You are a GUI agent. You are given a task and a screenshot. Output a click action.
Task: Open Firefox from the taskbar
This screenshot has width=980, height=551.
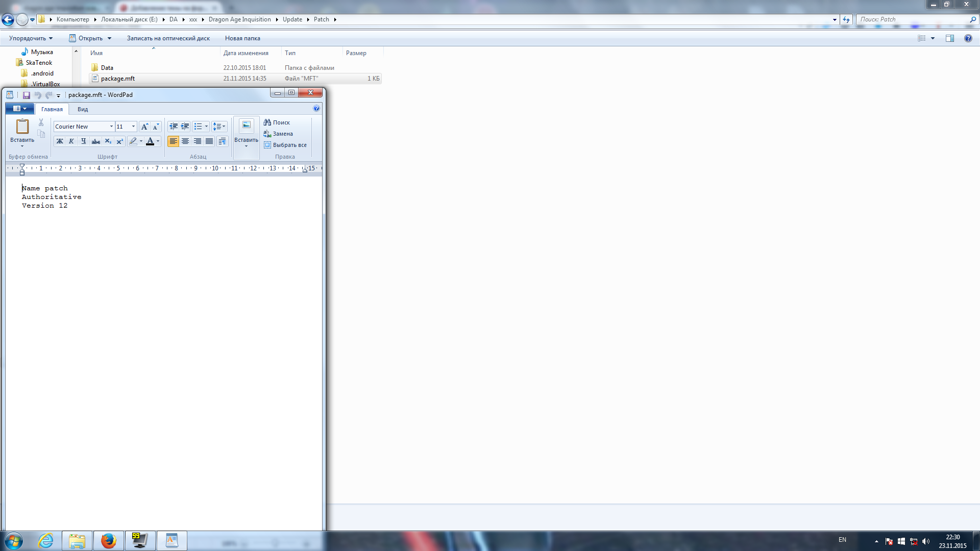click(x=108, y=540)
